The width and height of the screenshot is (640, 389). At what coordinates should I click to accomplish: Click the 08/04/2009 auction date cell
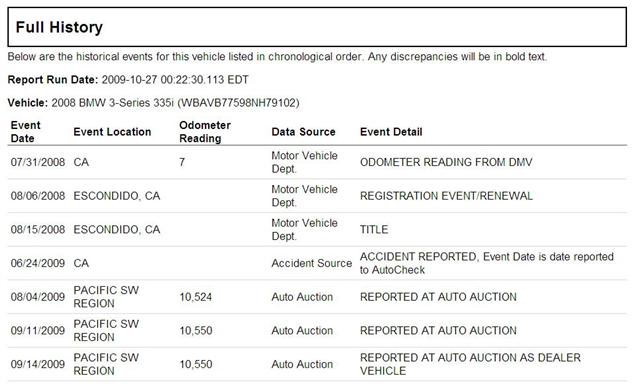pyautogui.click(x=38, y=297)
